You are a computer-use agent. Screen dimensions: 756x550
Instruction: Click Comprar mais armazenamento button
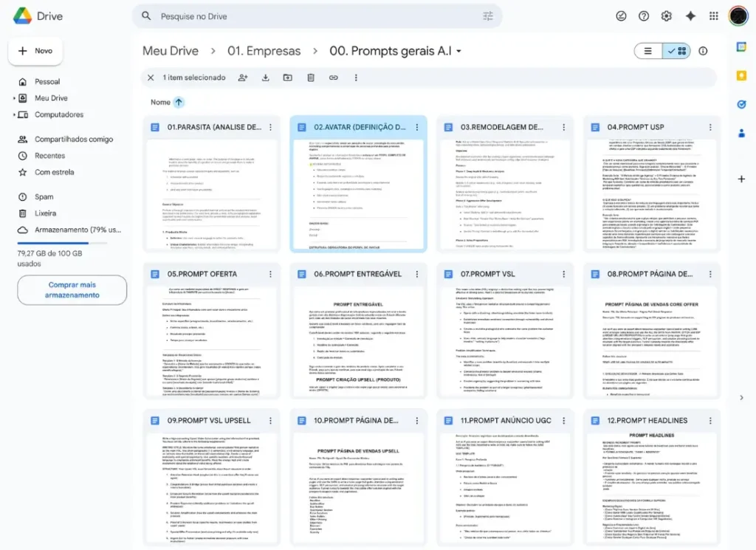point(72,289)
